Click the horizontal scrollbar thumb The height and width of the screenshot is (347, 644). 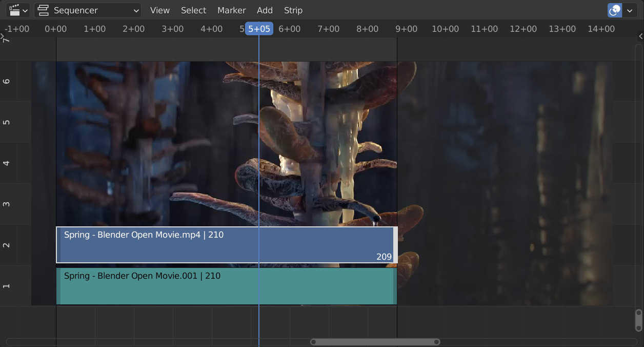[x=375, y=342]
